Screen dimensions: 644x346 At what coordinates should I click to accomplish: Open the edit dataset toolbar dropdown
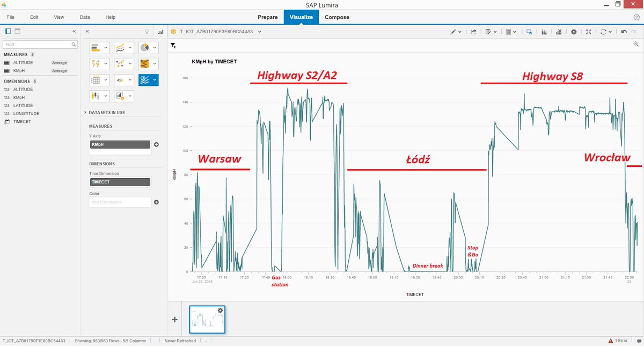click(491, 32)
